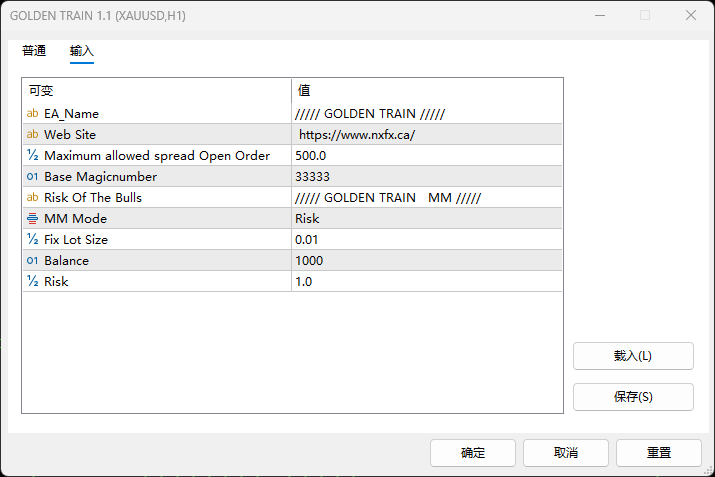
Task: Reset the inputs with the 重置 button
Action: pyautogui.click(x=659, y=453)
